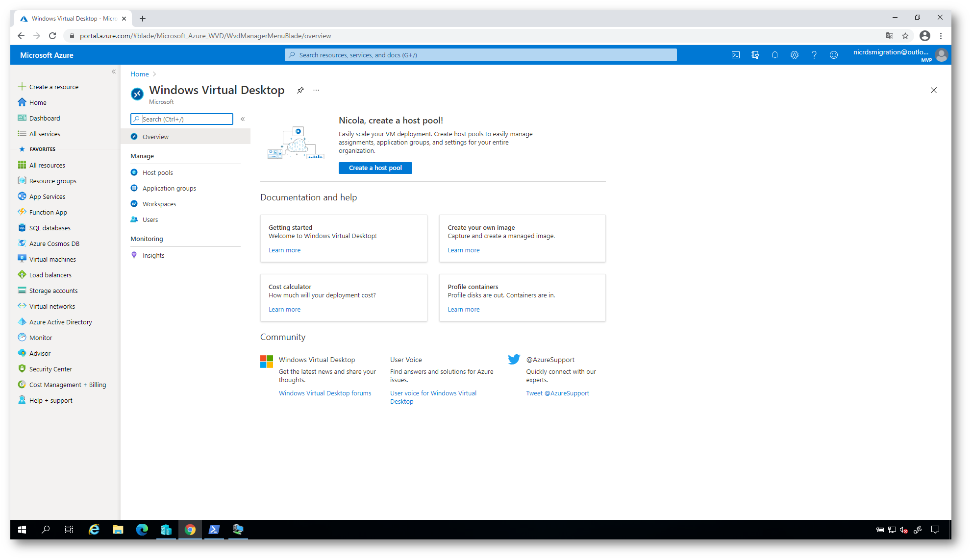Open the notifications bell
This screenshot has height=560, width=972.
coord(774,55)
